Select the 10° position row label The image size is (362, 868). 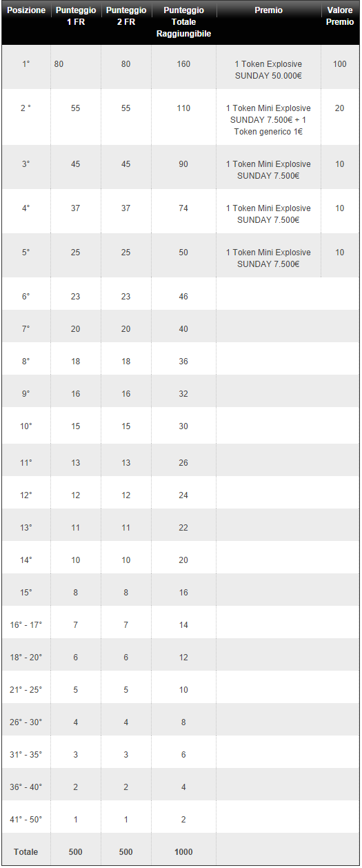(26, 426)
